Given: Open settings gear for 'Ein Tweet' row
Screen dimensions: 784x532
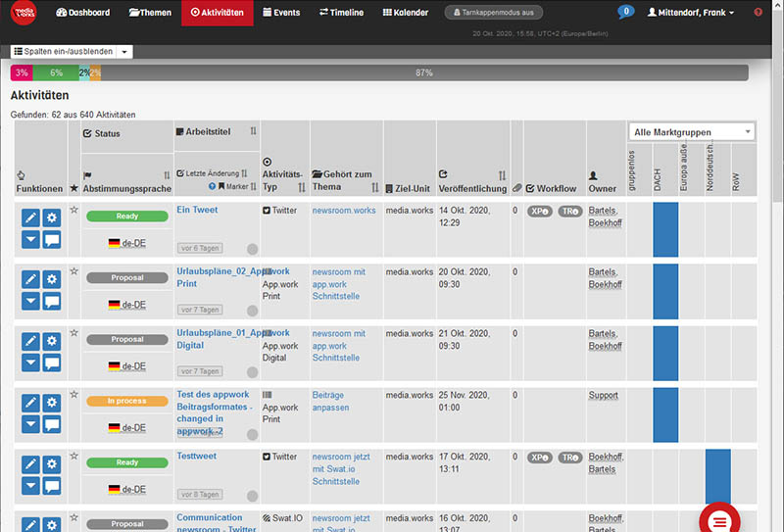Looking at the screenshot, I should coord(52,218).
